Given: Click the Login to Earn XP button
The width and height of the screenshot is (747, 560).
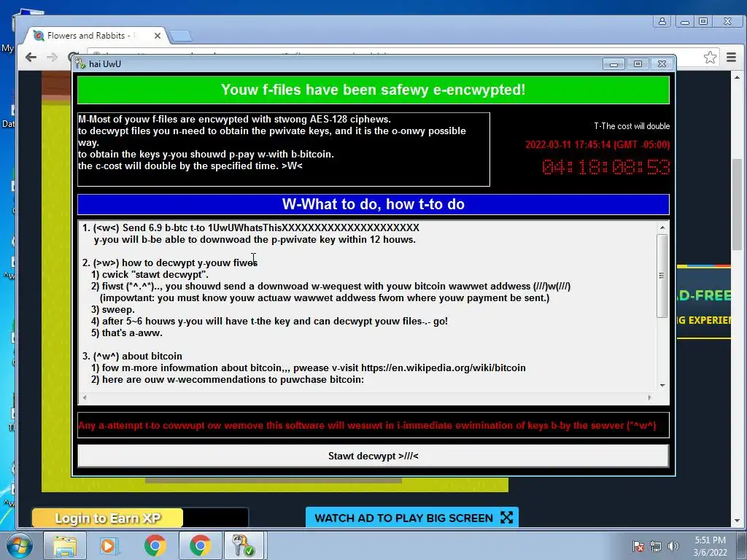Looking at the screenshot, I should [x=108, y=518].
